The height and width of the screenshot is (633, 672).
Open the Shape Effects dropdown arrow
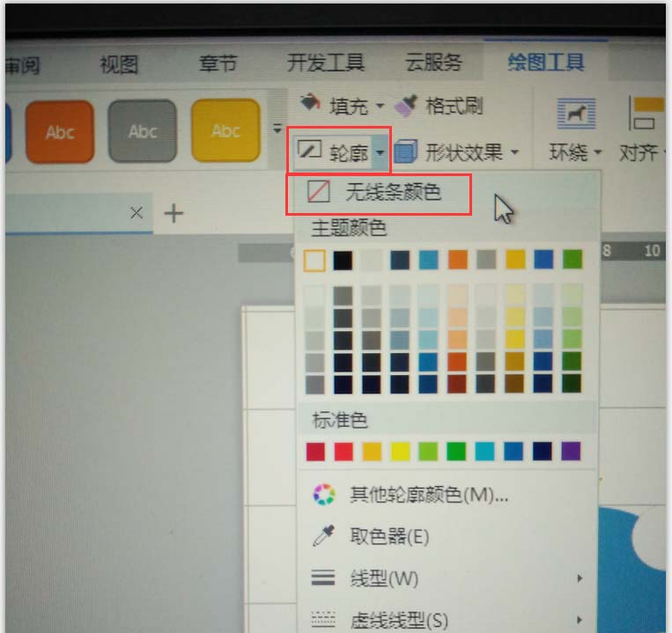coord(514,151)
